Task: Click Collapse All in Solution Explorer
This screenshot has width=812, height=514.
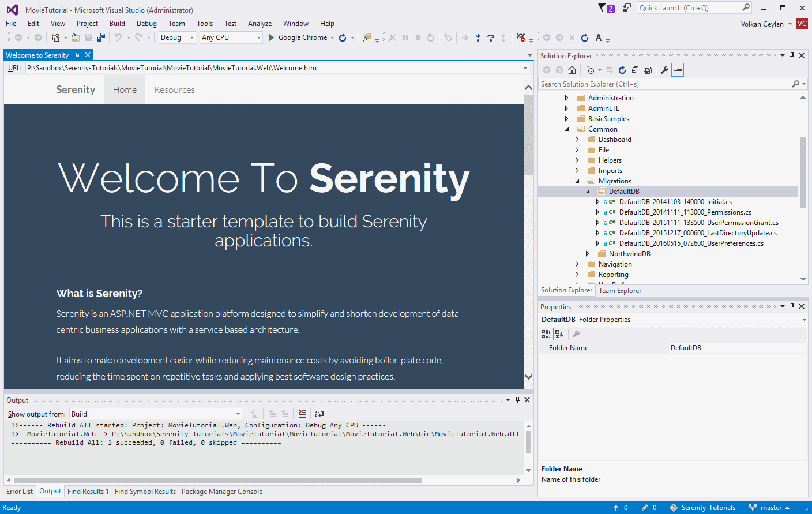Action: (x=635, y=70)
